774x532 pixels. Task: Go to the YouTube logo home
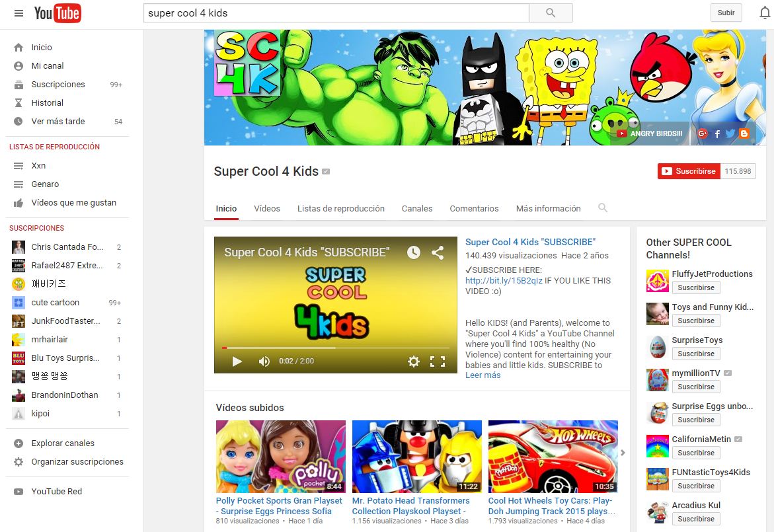pyautogui.click(x=58, y=13)
